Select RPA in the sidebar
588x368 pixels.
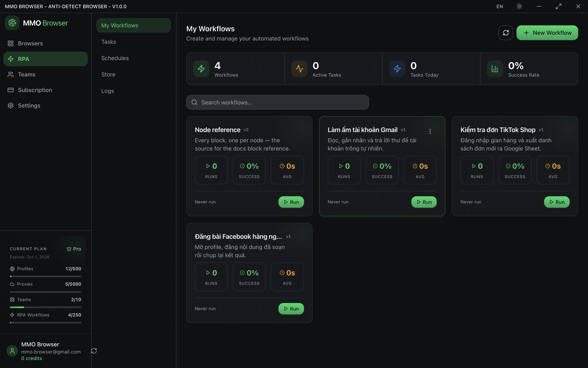(x=46, y=59)
